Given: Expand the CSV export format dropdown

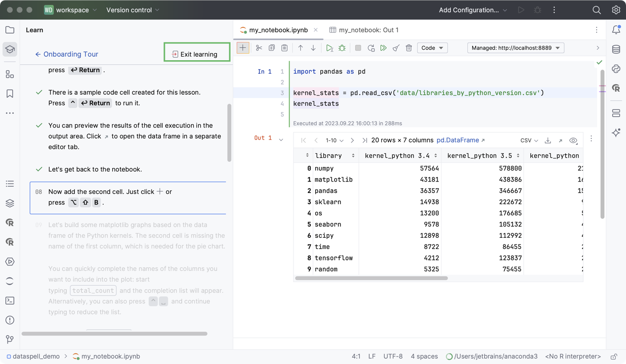Looking at the screenshot, I should coord(529,140).
